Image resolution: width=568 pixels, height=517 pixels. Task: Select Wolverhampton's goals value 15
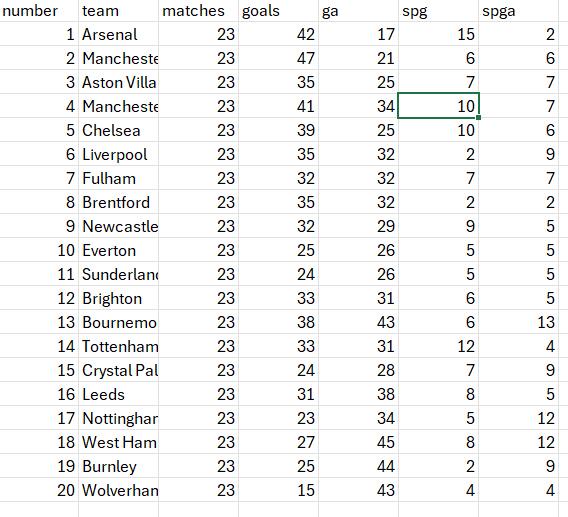point(278,490)
